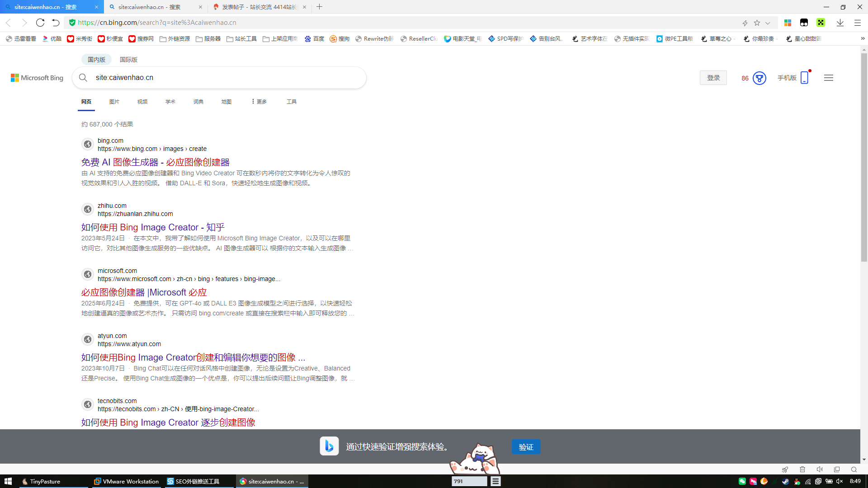Open the Bing rewards medal icon
868x488 pixels.
[759, 78]
